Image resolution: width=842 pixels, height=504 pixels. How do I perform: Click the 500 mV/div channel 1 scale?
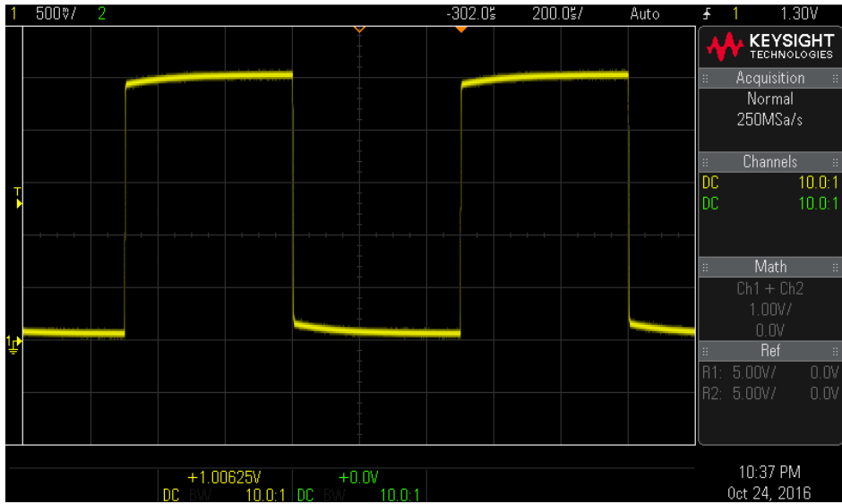tap(56, 14)
